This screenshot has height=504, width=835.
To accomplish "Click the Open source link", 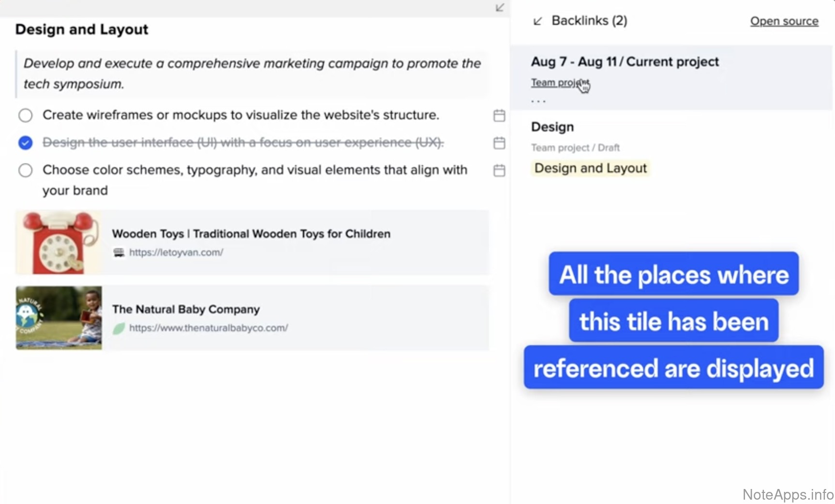I will click(784, 21).
